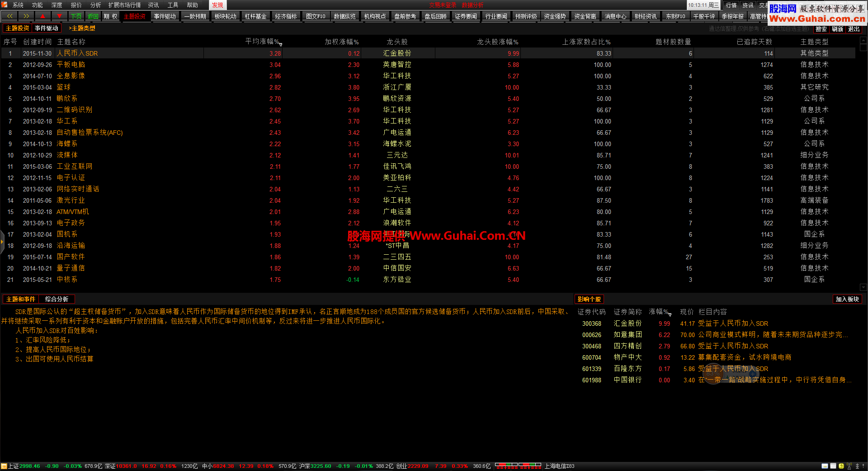Switch to 事件驱动 sub-tab below toolbar

coord(47,28)
